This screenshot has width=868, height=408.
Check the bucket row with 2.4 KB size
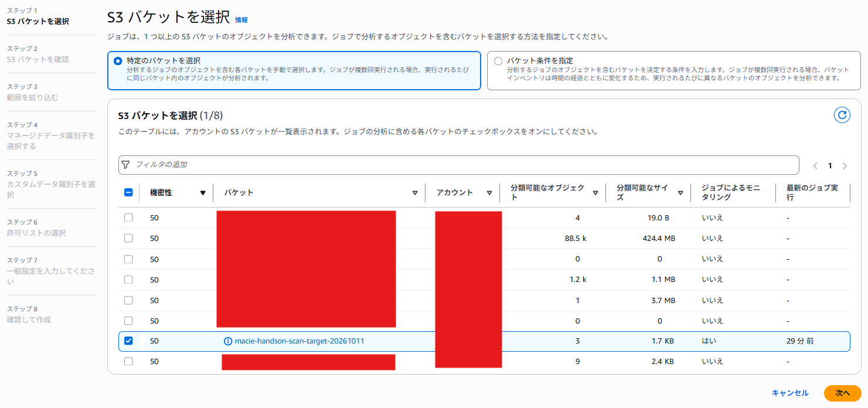tap(129, 361)
